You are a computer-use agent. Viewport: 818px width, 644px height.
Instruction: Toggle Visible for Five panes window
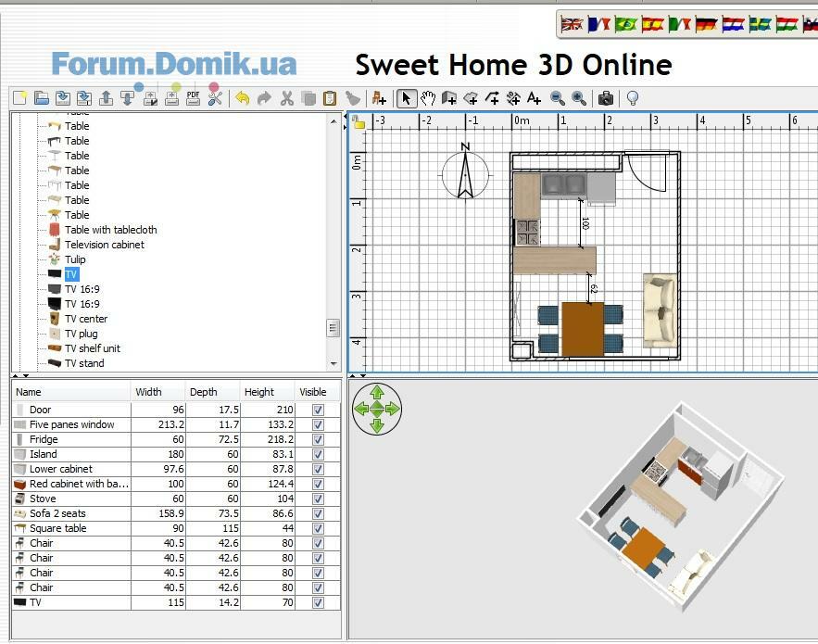click(x=318, y=424)
